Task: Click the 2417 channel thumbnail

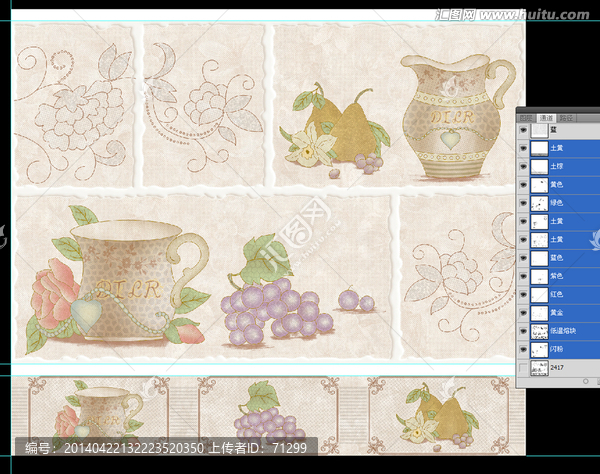Action: point(539,368)
